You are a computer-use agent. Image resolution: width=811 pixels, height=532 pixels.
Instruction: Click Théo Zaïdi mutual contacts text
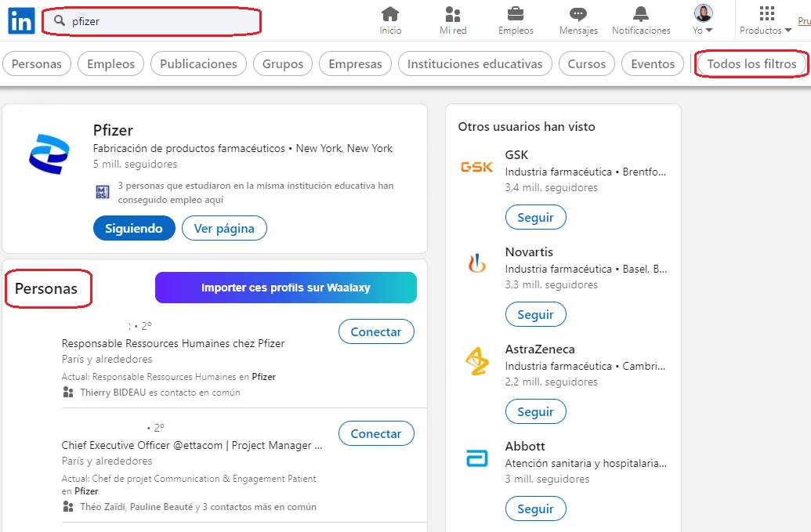pos(198,507)
